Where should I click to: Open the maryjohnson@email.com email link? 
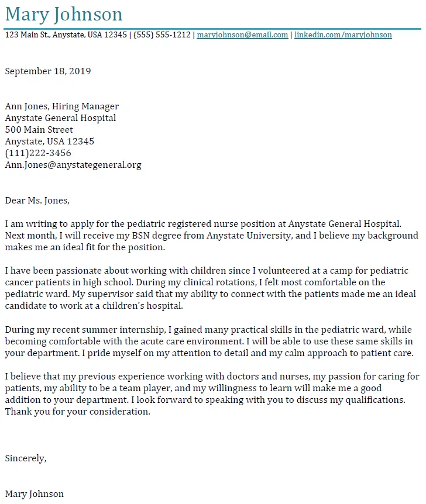coord(242,35)
